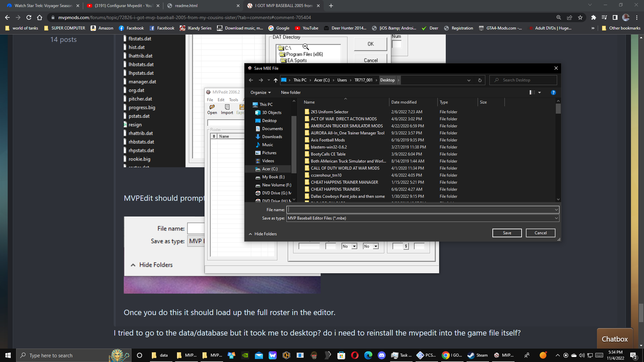Click the Save button
Image resolution: width=644 pixels, height=362 pixels.
pyautogui.click(x=507, y=233)
